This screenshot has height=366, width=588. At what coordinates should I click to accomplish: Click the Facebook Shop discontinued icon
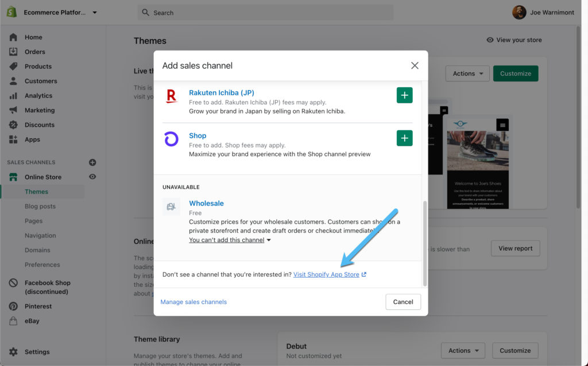pos(13,283)
